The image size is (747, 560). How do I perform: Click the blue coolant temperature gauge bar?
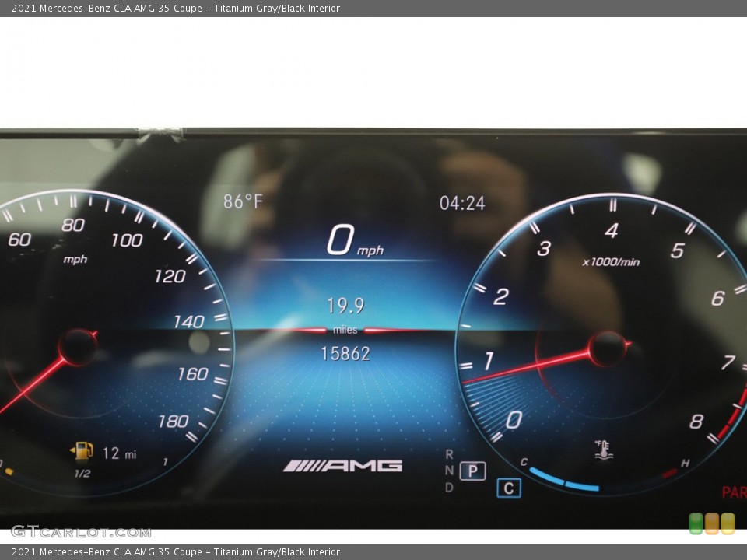click(x=564, y=480)
